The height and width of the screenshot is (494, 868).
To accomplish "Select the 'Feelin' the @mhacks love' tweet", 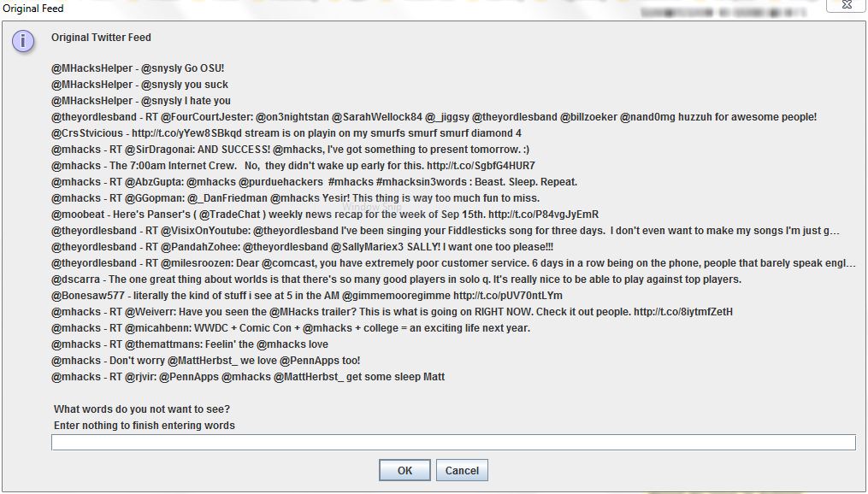I will (190, 344).
